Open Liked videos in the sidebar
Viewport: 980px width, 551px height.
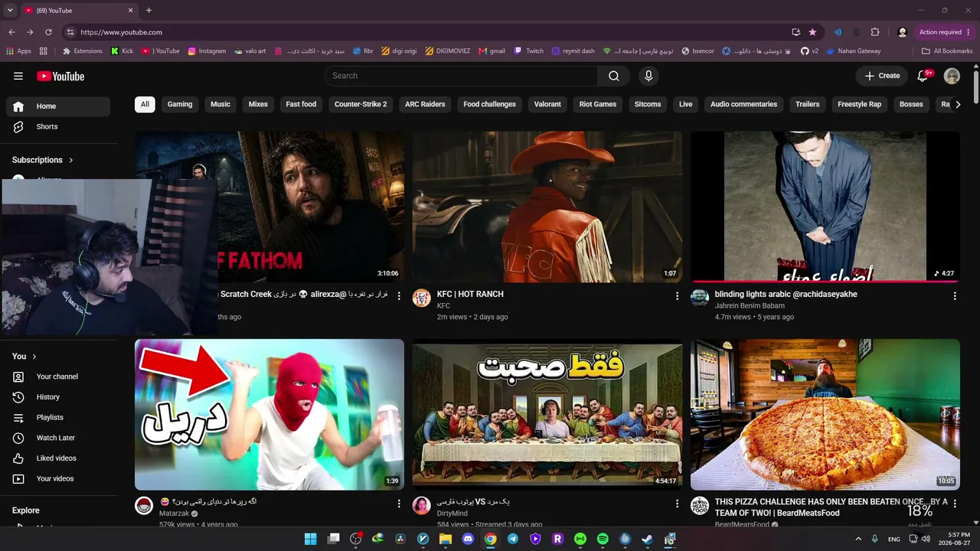[x=58, y=458]
